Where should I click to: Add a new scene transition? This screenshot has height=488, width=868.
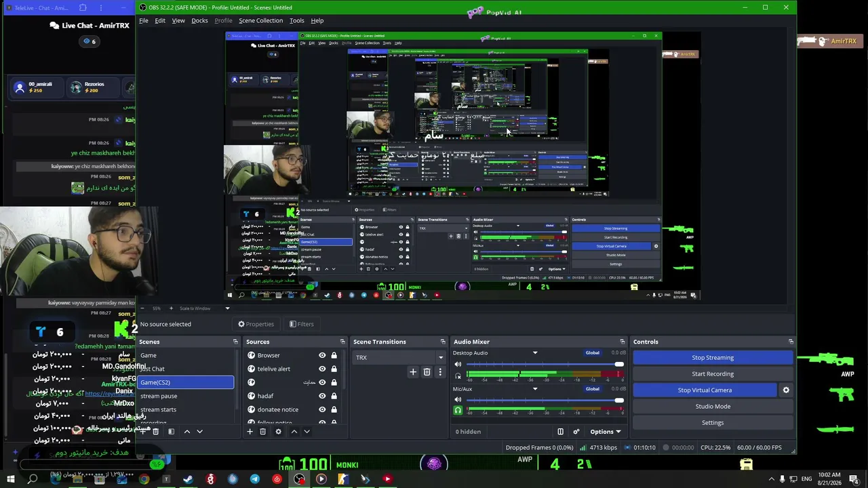[413, 371]
